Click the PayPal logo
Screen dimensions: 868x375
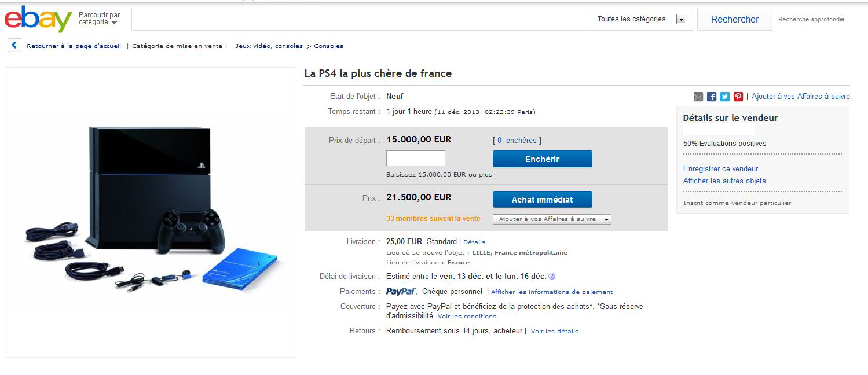pos(401,292)
